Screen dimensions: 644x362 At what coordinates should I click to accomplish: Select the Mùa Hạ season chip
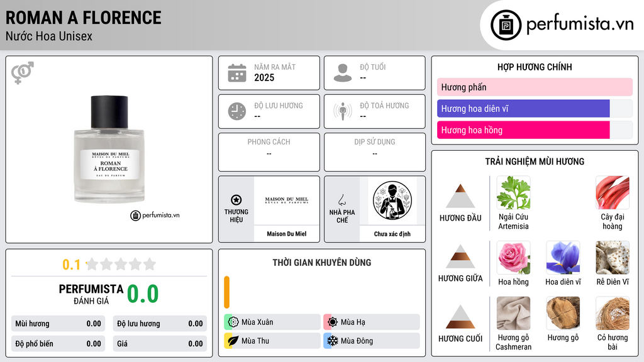click(372, 322)
